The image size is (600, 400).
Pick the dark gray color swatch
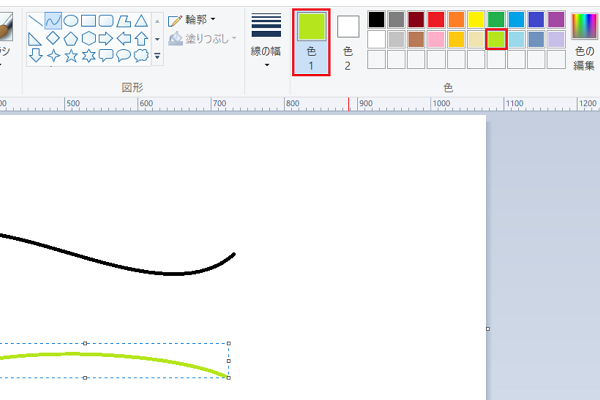click(x=396, y=20)
